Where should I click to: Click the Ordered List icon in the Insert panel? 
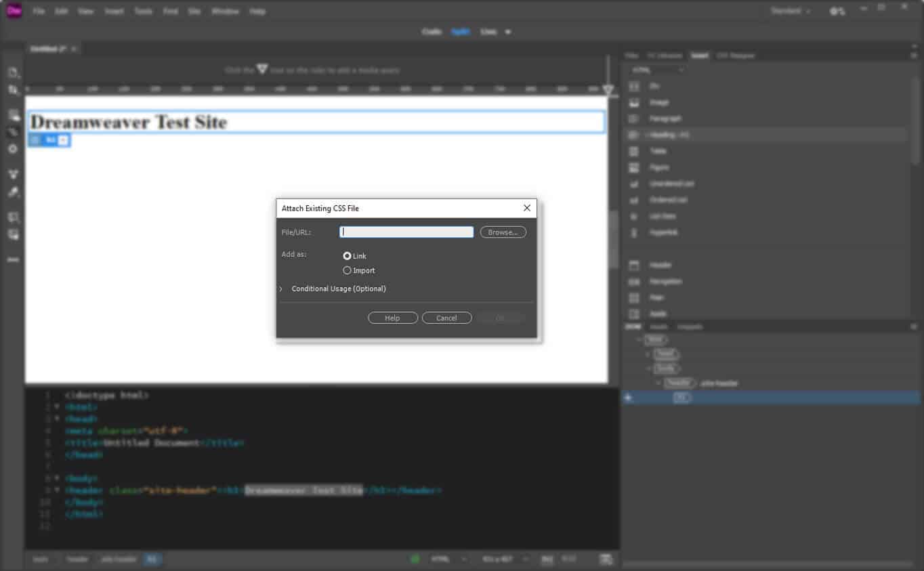click(634, 200)
